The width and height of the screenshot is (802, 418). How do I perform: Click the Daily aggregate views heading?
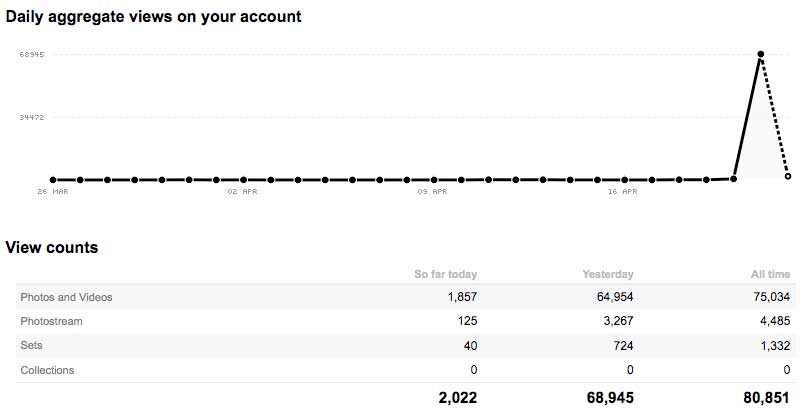pos(154,17)
